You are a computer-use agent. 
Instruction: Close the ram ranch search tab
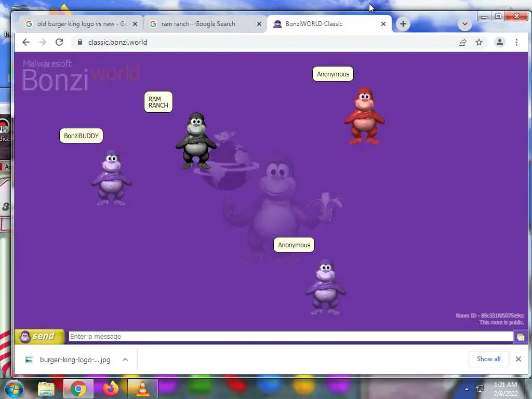tap(259, 24)
